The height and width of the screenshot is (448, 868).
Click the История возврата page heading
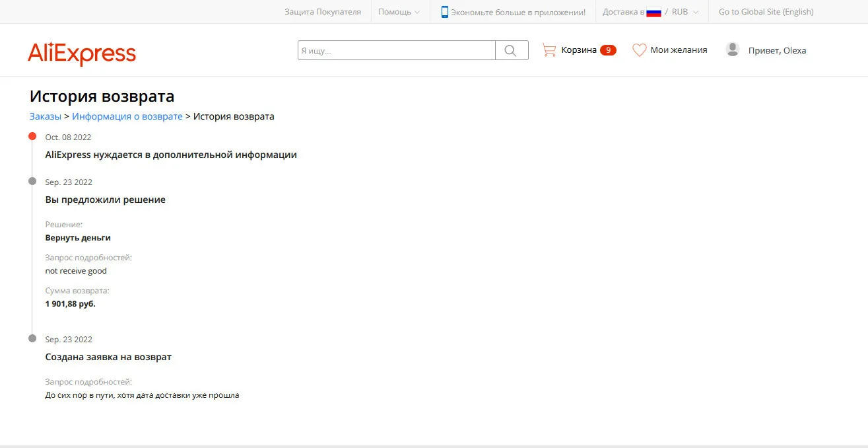(x=102, y=96)
